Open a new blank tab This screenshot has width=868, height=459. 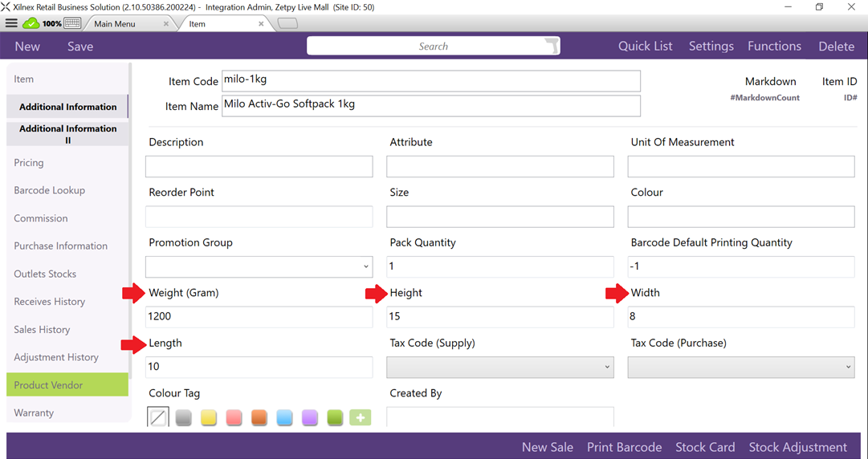[287, 23]
